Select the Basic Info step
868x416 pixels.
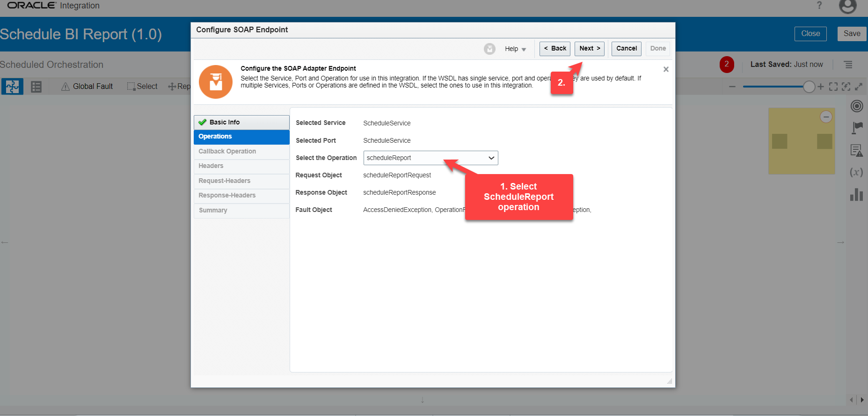pos(241,122)
